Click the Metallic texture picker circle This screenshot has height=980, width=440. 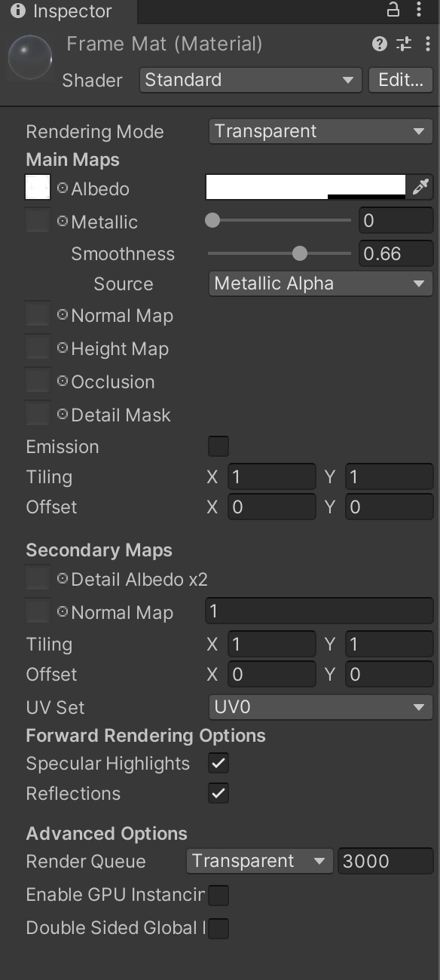[x=63, y=222]
